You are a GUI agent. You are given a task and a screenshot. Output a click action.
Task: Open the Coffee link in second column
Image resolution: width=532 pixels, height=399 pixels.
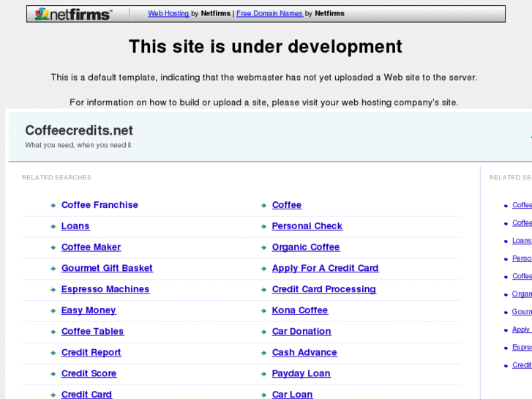[287, 205]
